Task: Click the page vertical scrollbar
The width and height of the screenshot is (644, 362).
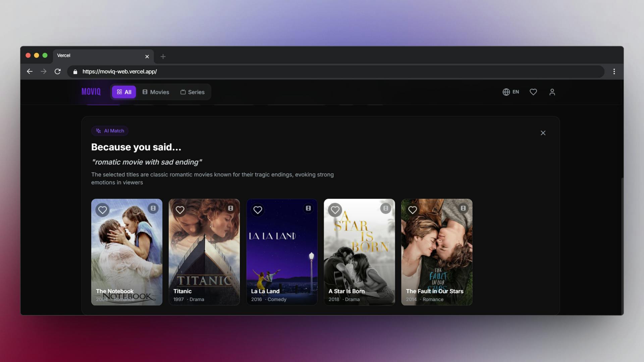Action: [x=622, y=246]
